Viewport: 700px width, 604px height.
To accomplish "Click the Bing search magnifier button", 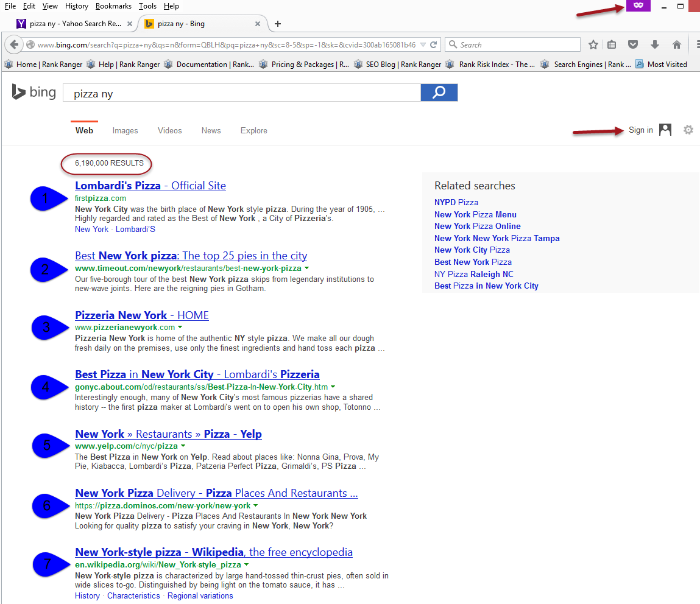I will point(439,93).
